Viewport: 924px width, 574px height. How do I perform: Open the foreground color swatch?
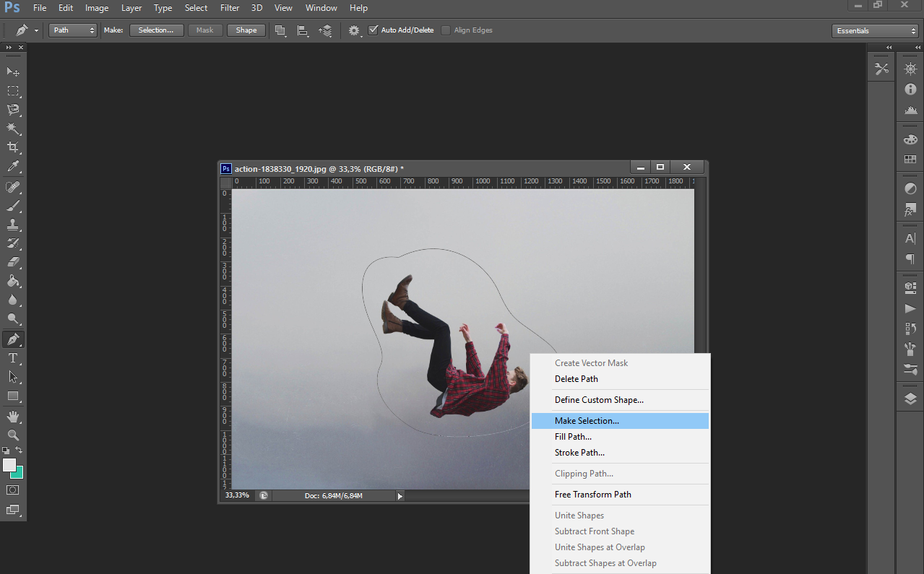pyautogui.click(x=9, y=464)
